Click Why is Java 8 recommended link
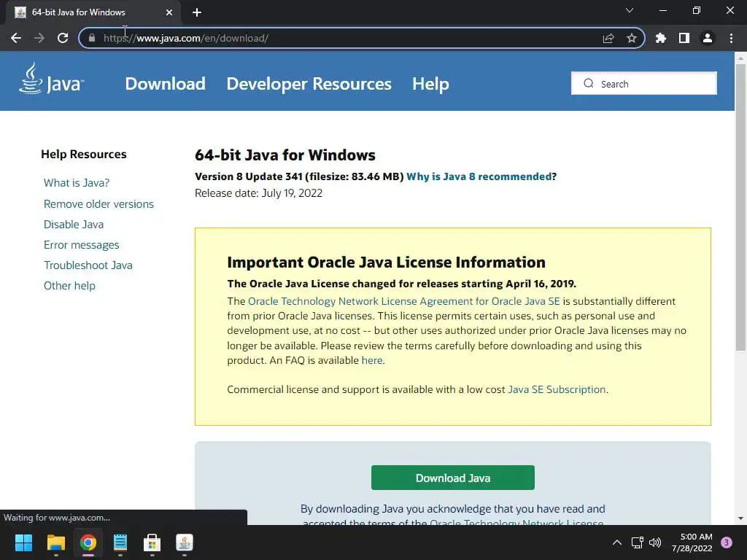Image resolution: width=747 pixels, height=560 pixels. pos(479,176)
